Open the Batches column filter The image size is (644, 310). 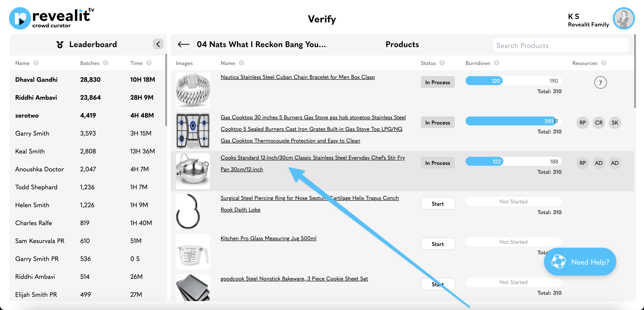pyautogui.click(x=106, y=63)
